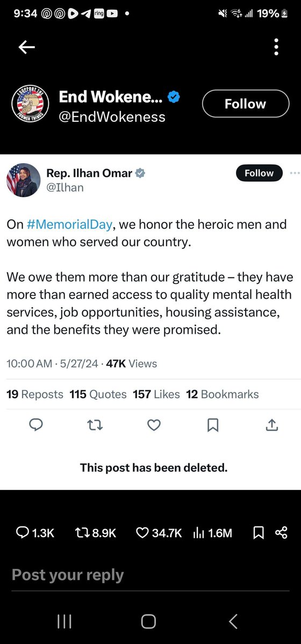Tap the reply icon in embedded post
Screen dimensions: 301x644
click(36, 426)
